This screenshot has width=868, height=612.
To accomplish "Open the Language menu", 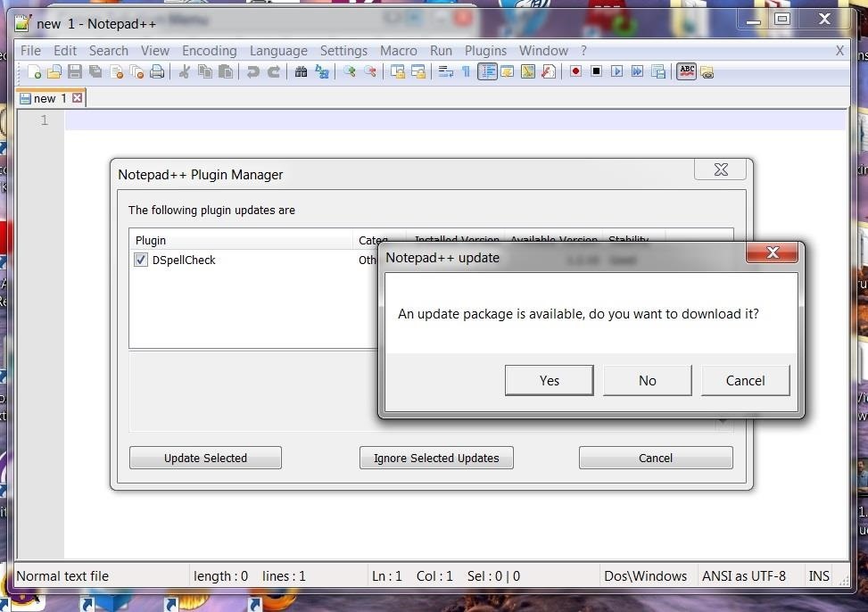I will click(278, 51).
